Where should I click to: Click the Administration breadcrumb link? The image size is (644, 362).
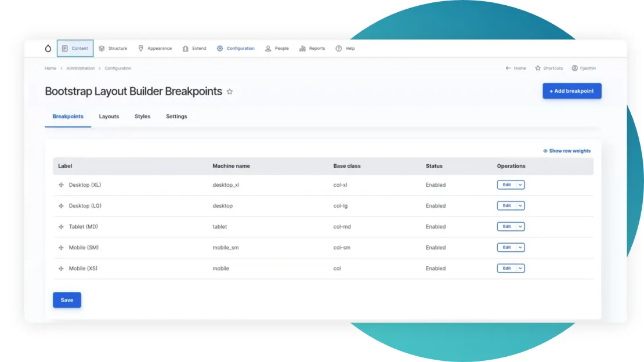pyautogui.click(x=81, y=68)
